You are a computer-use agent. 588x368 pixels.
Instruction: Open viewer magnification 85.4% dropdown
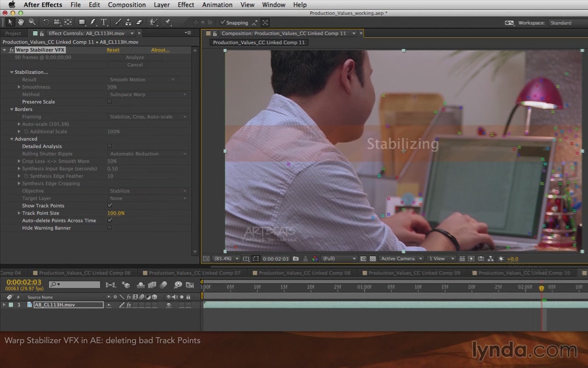point(227,259)
